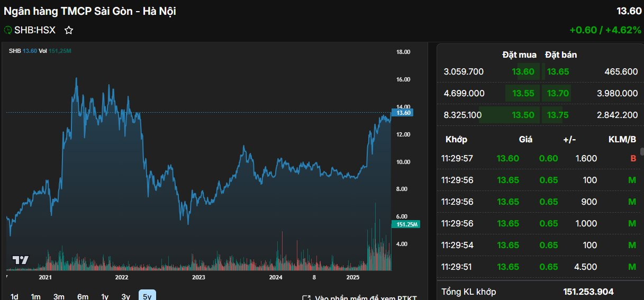
Task: Show the 1y chart range
Action: click(x=105, y=297)
